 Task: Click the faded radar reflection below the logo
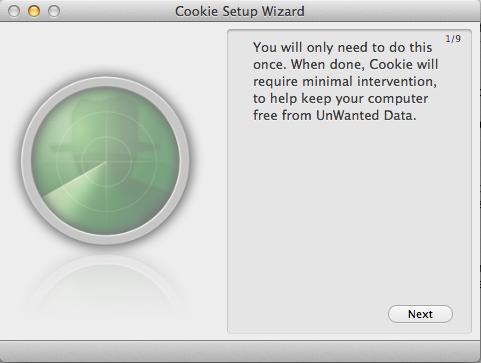(x=105, y=287)
